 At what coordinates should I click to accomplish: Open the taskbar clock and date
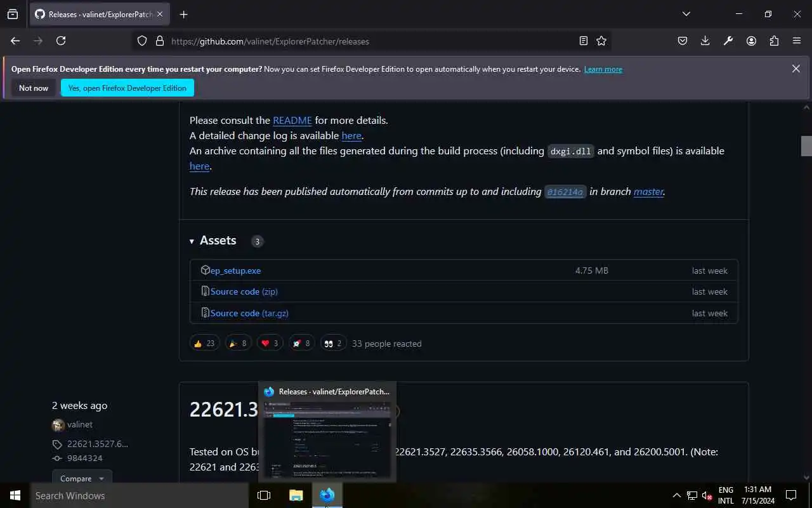(x=757, y=495)
